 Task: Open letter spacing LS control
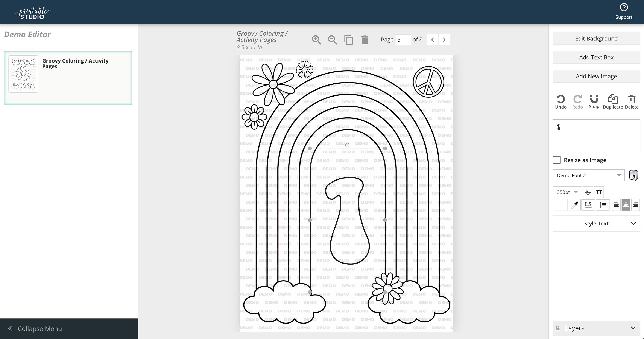coord(588,205)
